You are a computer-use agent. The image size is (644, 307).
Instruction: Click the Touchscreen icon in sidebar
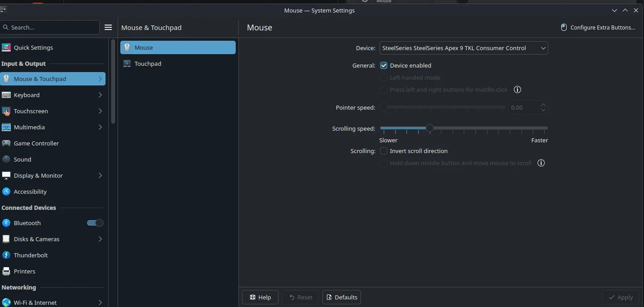pyautogui.click(x=6, y=111)
